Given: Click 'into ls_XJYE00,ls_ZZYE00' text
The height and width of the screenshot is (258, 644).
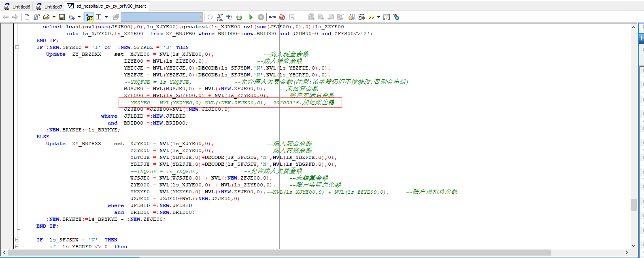Looking at the screenshot, I should click(104, 34).
